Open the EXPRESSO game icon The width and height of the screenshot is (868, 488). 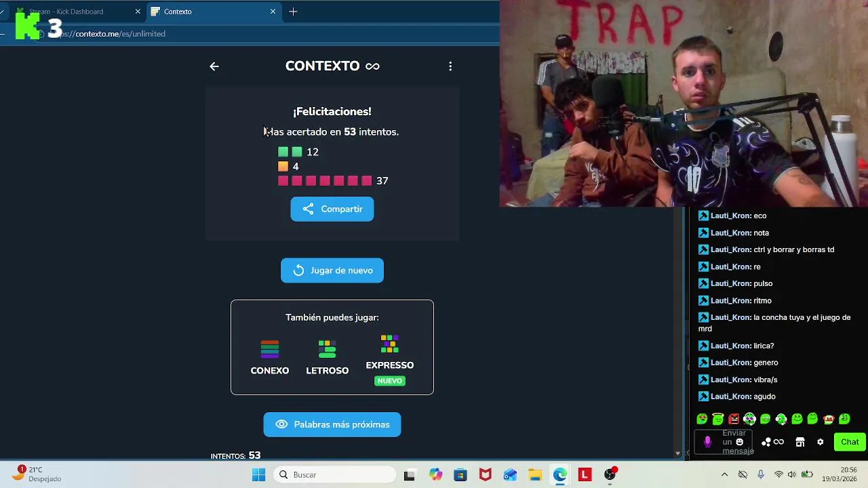click(x=390, y=344)
